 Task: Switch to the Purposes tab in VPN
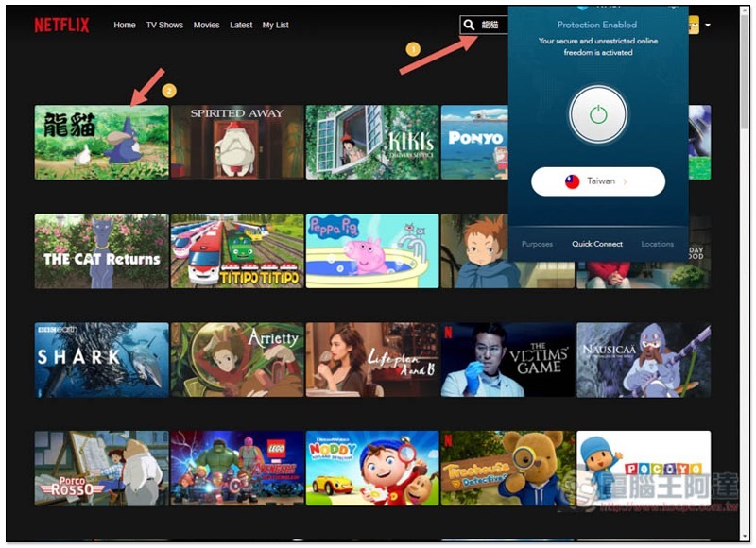[x=537, y=244]
